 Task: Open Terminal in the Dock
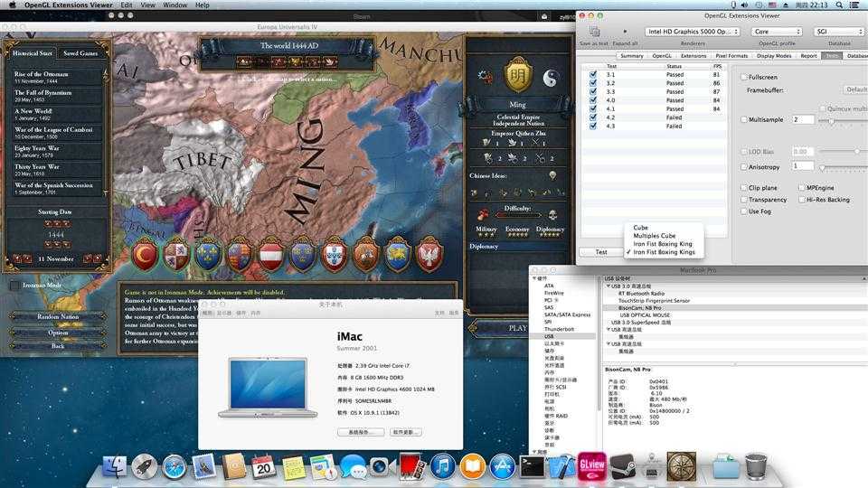point(532,466)
